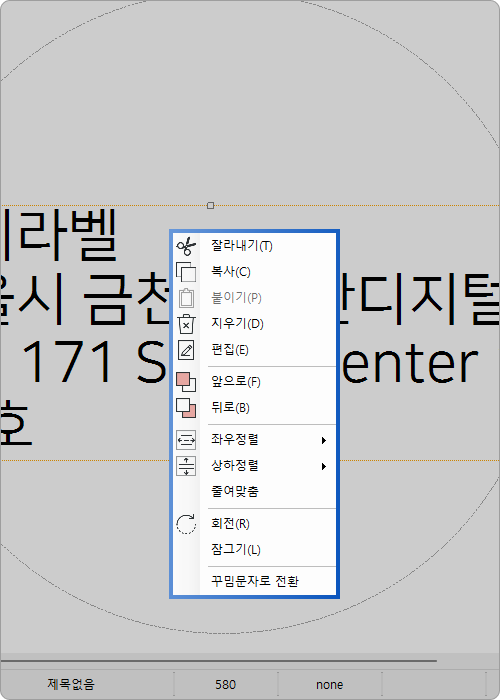
Task: Expand the 상하정렬 submenu arrow
Action: coord(324,467)
